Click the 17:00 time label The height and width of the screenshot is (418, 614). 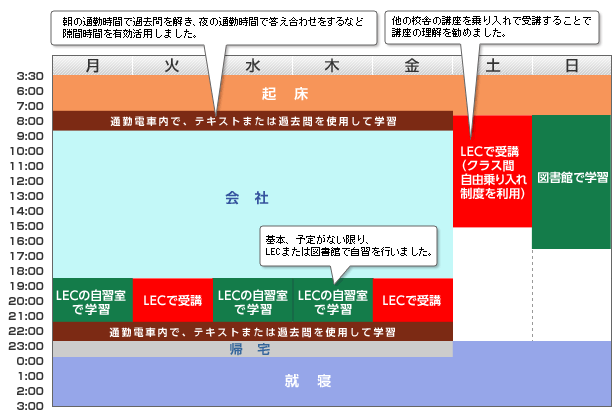point(27,256)
